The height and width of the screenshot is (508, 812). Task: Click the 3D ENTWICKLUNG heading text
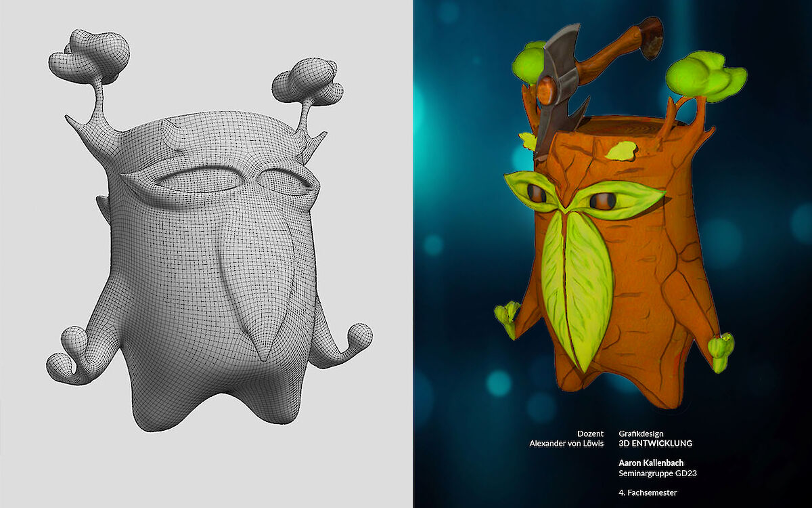click(655, 444)
